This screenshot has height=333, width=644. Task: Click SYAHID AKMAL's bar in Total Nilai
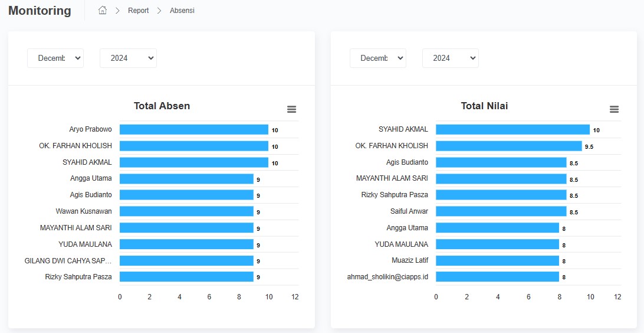[x=512, y=129]
